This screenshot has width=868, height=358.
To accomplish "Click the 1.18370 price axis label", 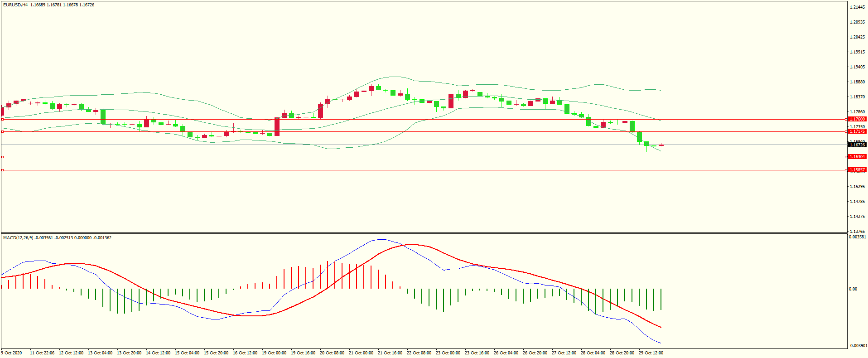I will pyautogui.click(x=857, y=97).
